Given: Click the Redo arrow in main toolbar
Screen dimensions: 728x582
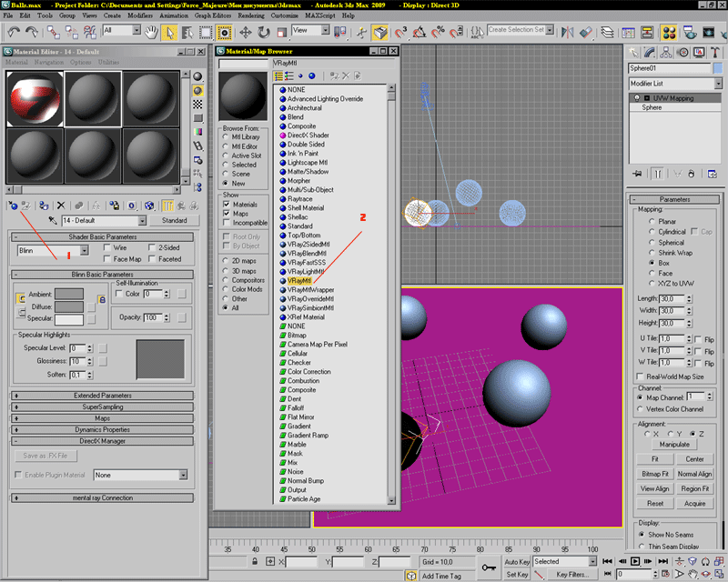Looking at the screenshot, I should pos(32,32).
